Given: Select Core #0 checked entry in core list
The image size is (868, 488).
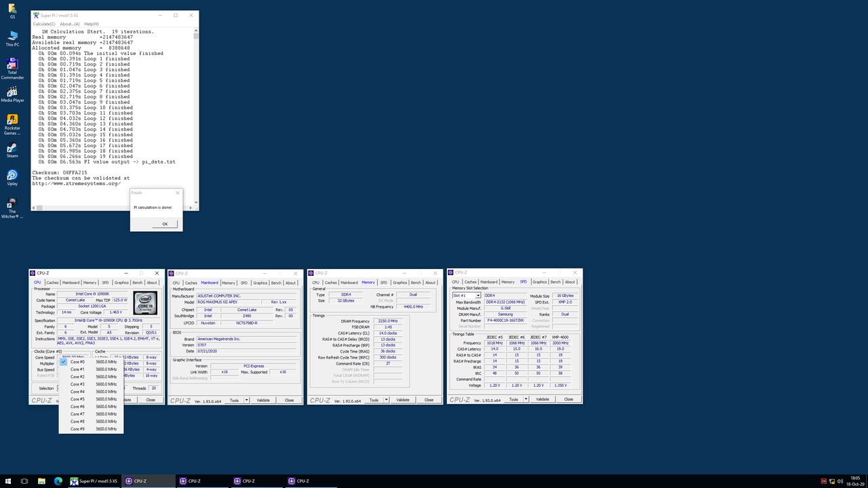Looking at the screenshot, I should point(92,362).
